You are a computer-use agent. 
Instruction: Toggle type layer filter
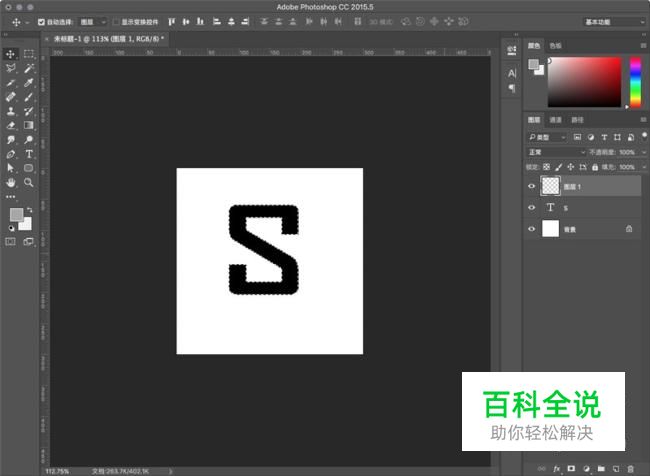pos(604,137)
